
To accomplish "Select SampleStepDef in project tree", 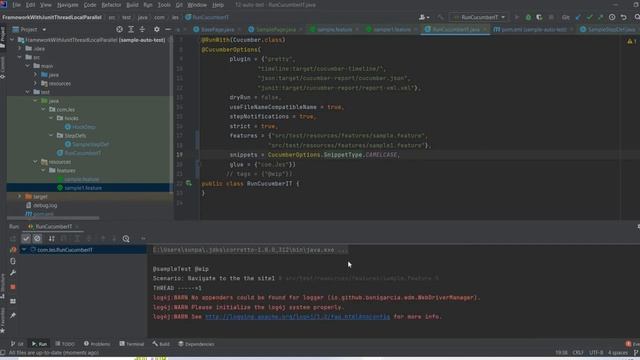I will click(x=90, y=144).
